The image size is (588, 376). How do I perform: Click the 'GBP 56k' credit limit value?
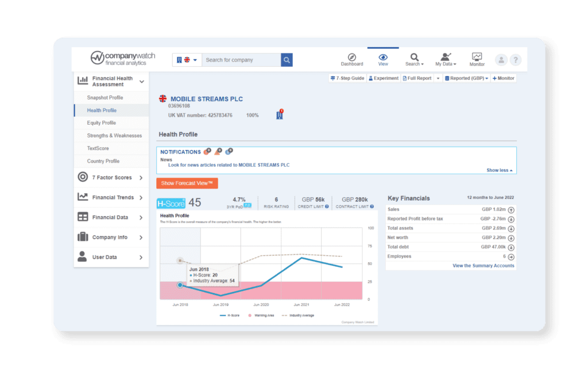tap(313, 199)
